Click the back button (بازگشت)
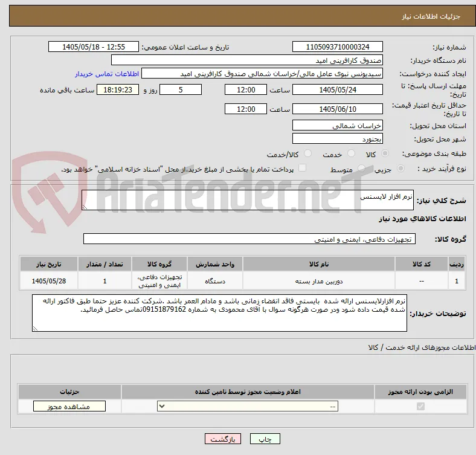This screenshot has width=476, height=455. tap(223, 439)
